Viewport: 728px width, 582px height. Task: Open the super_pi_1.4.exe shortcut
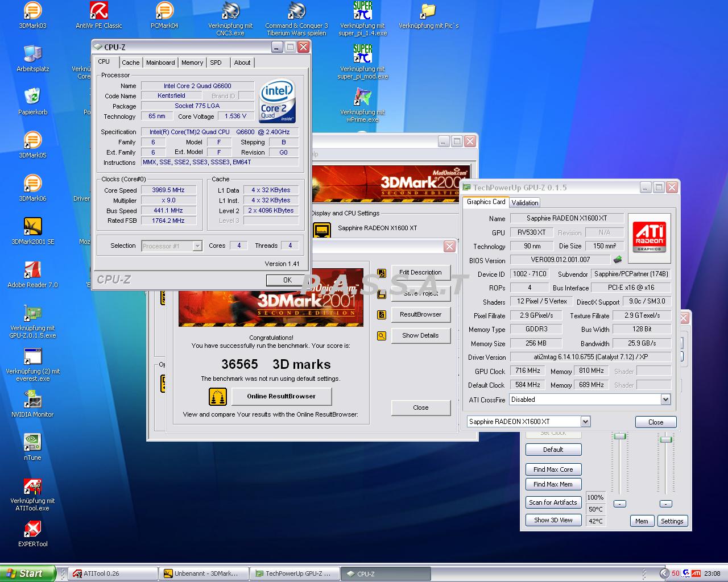coord(362,19)
